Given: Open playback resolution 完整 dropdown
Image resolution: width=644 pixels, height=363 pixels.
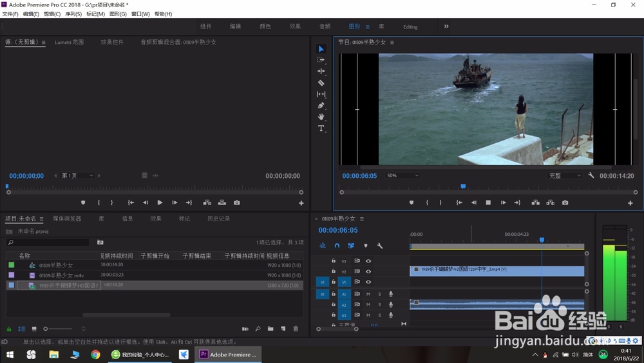Looking at the screenshot, I should (x=565, y=175).
